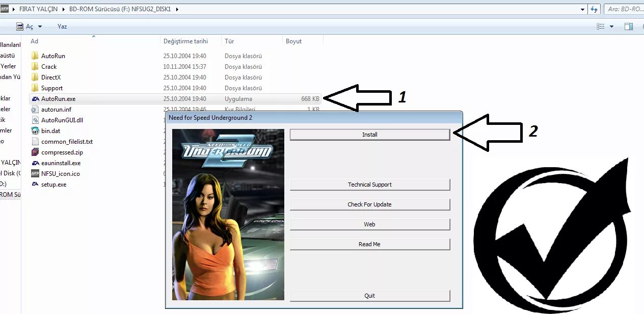Click the bin.dat file icon
644x314 pixels.
[35, 130]
